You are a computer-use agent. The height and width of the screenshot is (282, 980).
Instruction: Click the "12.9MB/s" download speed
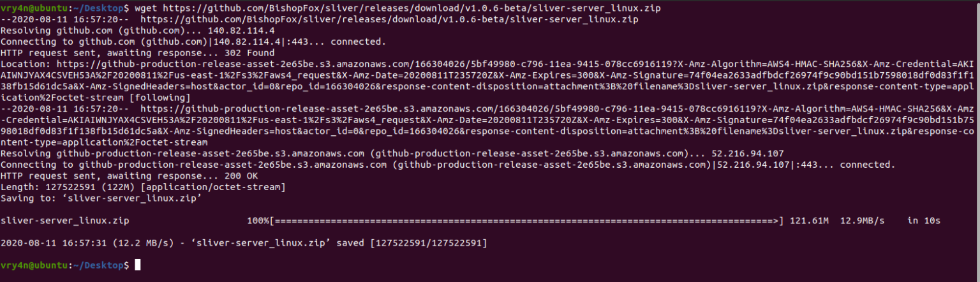pyautogui.click(x=862, y=221)
